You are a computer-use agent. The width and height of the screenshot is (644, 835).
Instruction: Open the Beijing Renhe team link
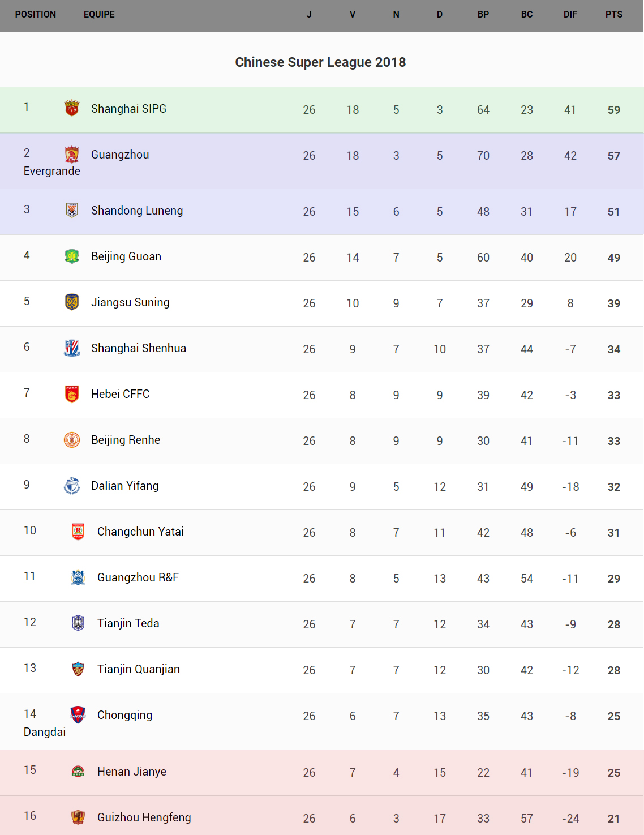(126, 440)
